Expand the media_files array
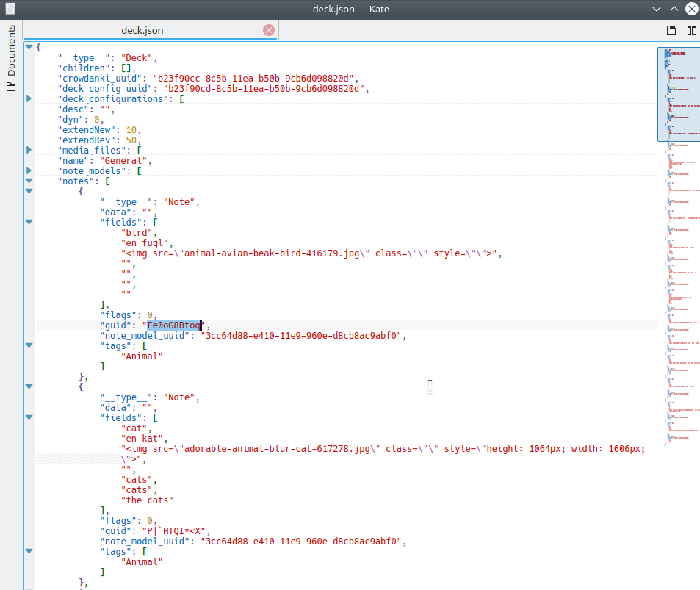Image resolution: width=700 pixels, height=590 pixels. pos(29,150)
